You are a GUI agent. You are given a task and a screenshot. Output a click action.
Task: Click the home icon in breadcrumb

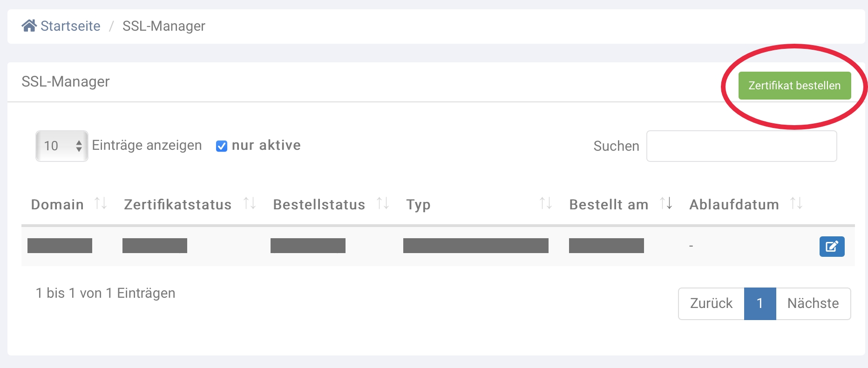(x=29, y=26)
